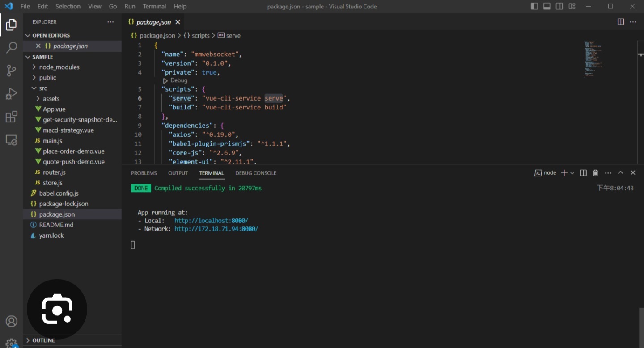The width and height of the screenshot is (644, 348).
Task: Open quote-push-demo.vue file
Action: (72, 162)
